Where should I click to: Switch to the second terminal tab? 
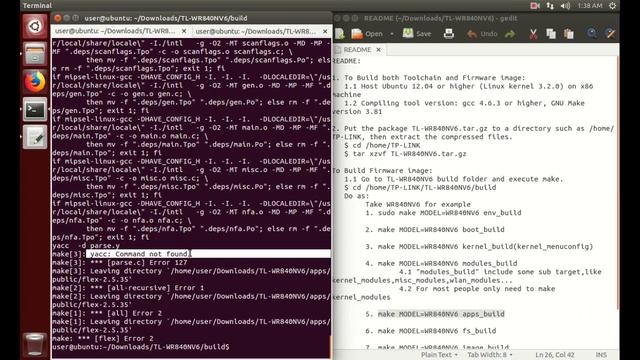(256, 31)
